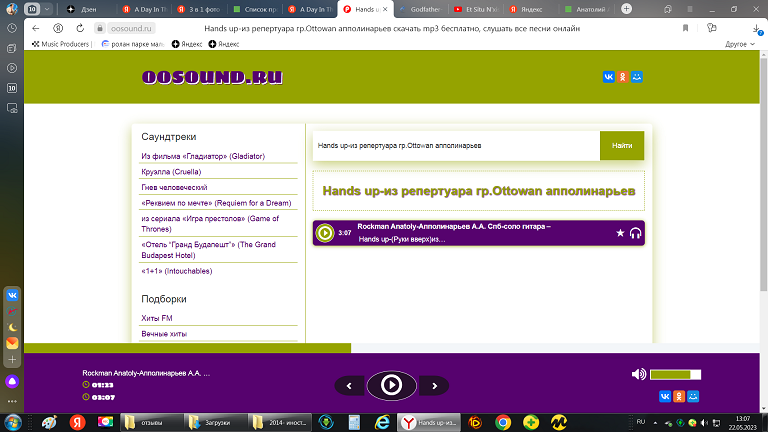Screen dimensions: 768x432
Task: Expand the Другое bookmarks folder
Action: click(740, 44)
